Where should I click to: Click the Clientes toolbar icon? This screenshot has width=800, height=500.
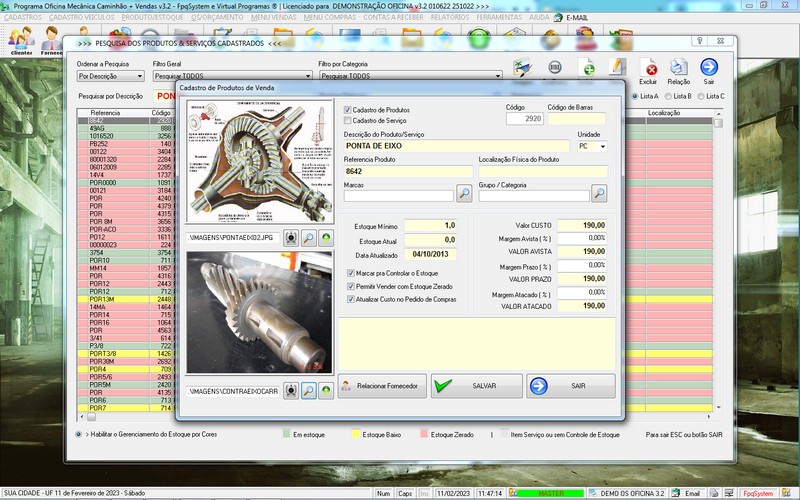(x=21, y=40)
